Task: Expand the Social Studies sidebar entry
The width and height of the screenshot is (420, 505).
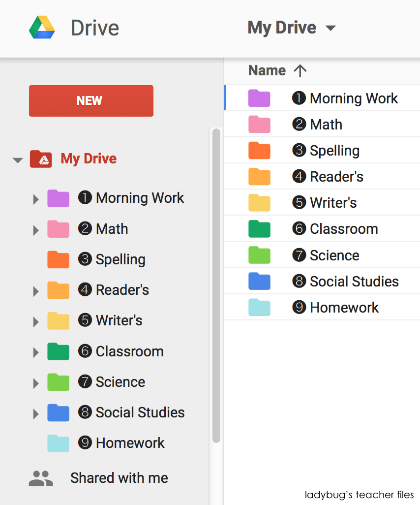Action: pyautogui.click(x=35, y=413)
